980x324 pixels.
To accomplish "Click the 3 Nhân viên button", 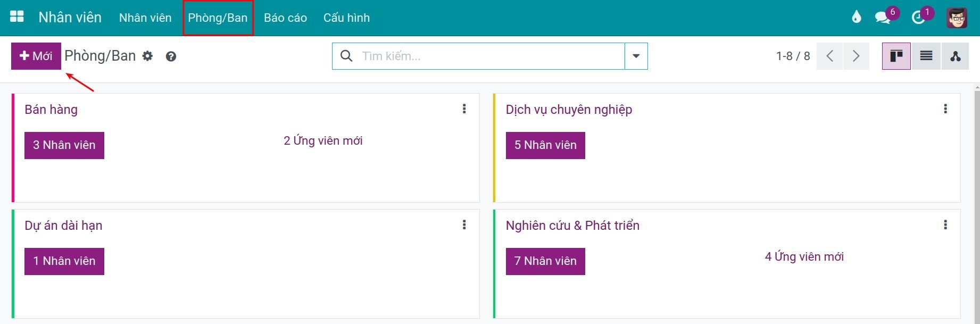I will tap(64, 145).
